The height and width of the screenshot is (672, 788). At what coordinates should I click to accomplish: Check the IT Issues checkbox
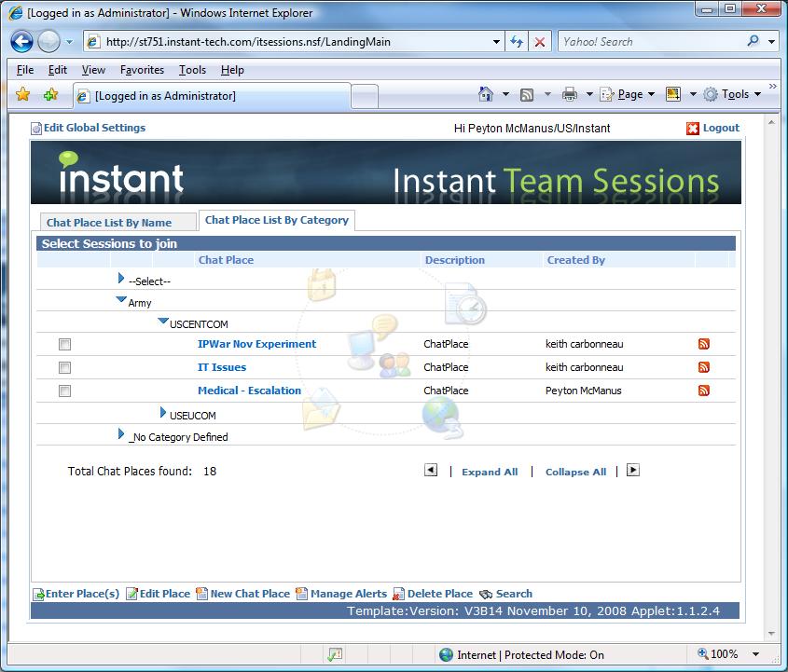point(65,367)
